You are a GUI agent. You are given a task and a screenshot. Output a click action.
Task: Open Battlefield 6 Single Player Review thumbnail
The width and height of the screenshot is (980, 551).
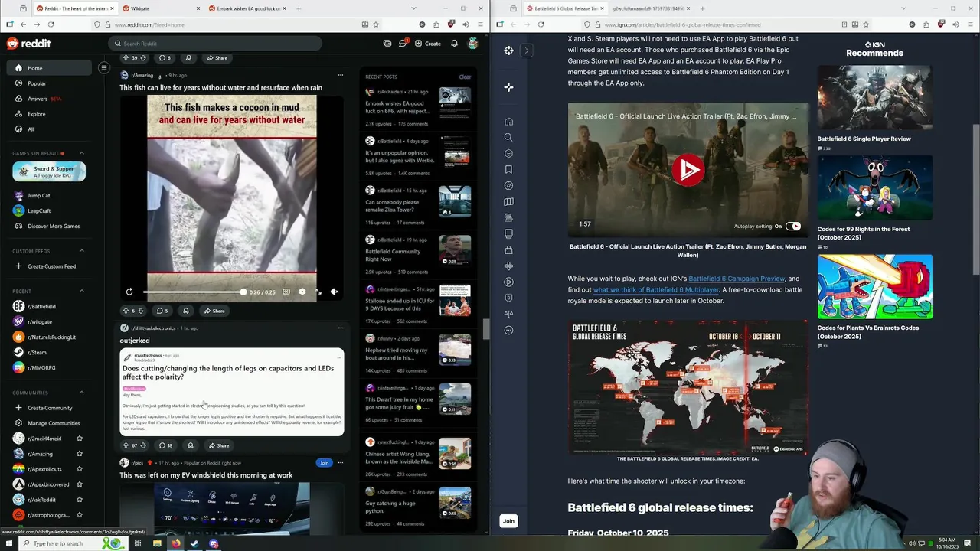pyautogui.click(x=874, y=99)
